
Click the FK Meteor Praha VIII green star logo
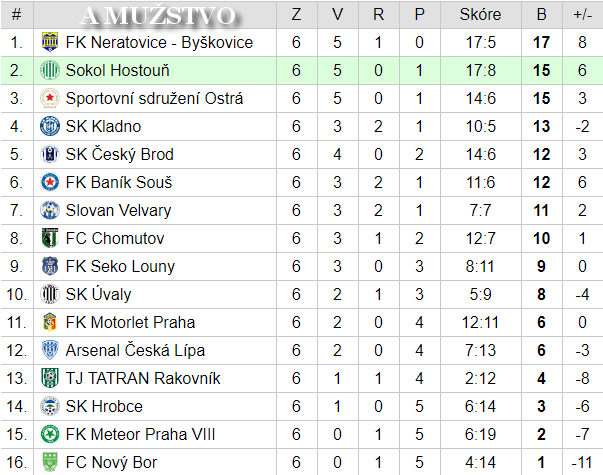pos(50,434)
